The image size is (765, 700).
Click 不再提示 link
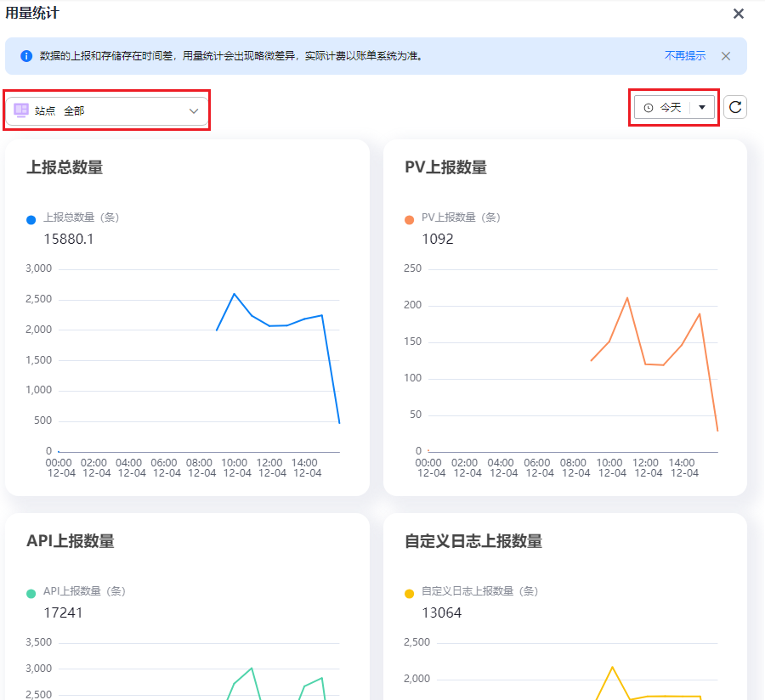click(x=684, y=56)
